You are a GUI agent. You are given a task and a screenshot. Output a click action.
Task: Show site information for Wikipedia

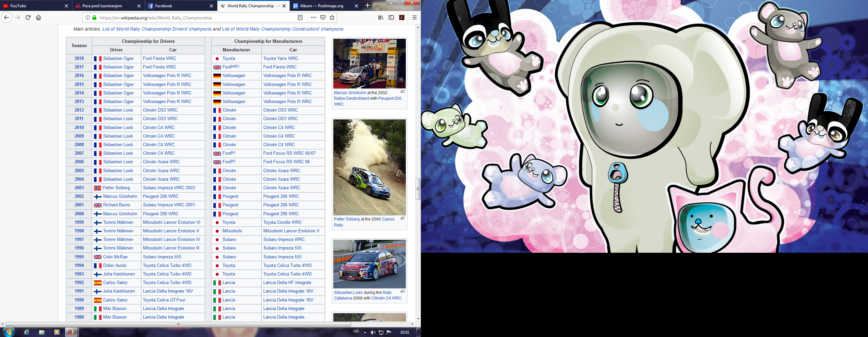click(87, 17)
